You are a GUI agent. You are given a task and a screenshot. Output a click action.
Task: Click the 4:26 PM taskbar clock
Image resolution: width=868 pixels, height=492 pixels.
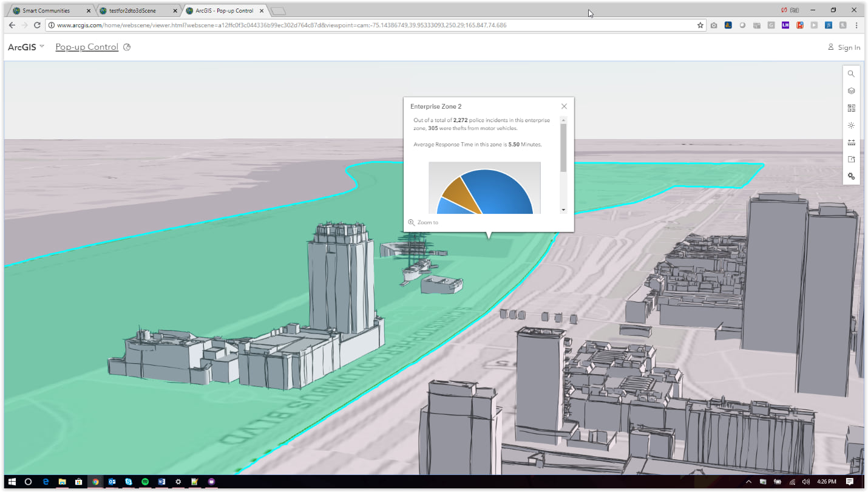[x=826, y=482]
